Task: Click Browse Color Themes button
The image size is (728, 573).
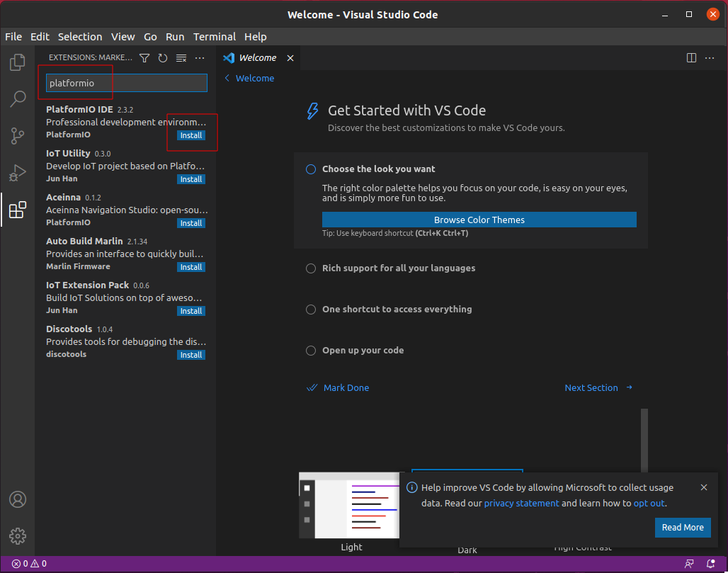Action: coord(479,220)
